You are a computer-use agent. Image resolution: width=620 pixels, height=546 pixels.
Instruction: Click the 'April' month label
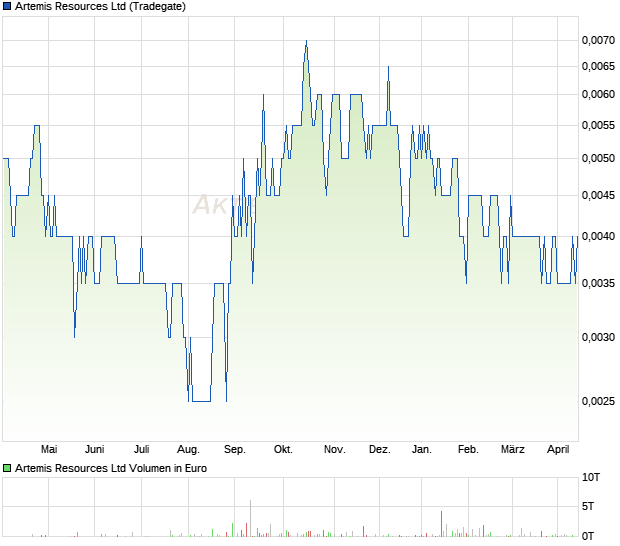click(x=558, y=449)
